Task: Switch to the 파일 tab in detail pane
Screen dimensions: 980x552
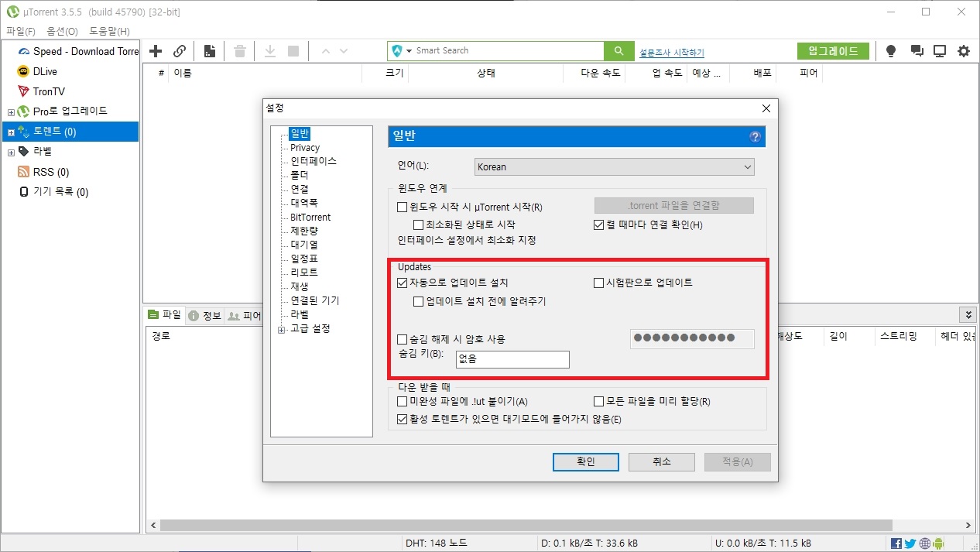Action: [164, 315]
